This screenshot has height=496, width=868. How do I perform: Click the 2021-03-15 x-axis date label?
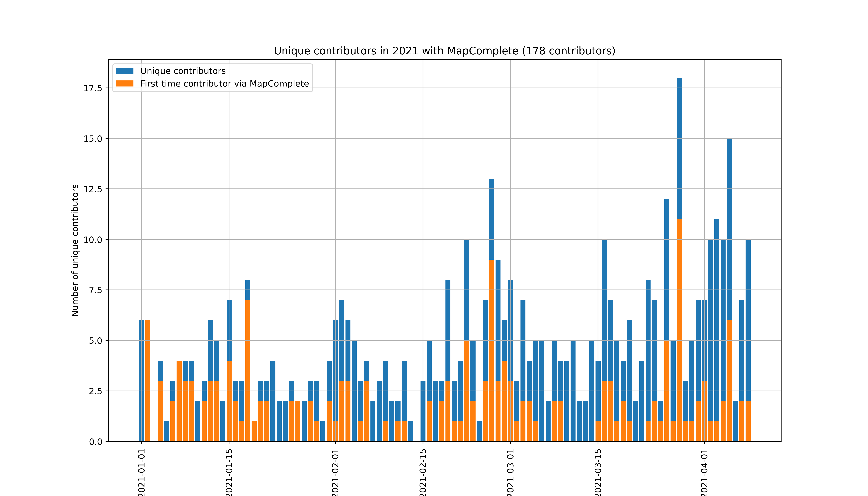click(598, 472)
